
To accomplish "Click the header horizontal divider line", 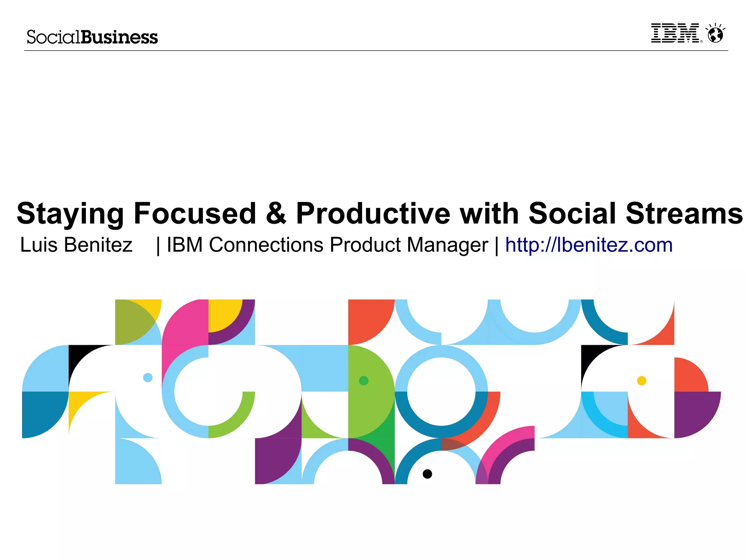I will pyautogui.click(x=376, y=51).
